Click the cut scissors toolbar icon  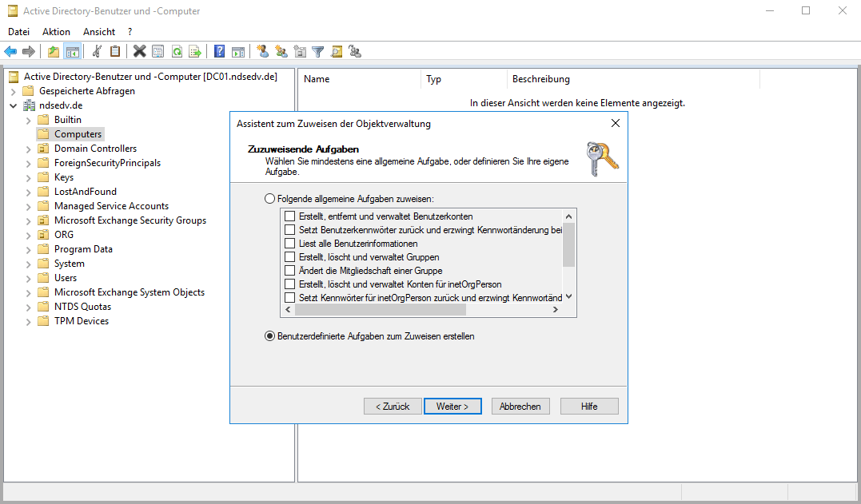[x=97, y=51]
